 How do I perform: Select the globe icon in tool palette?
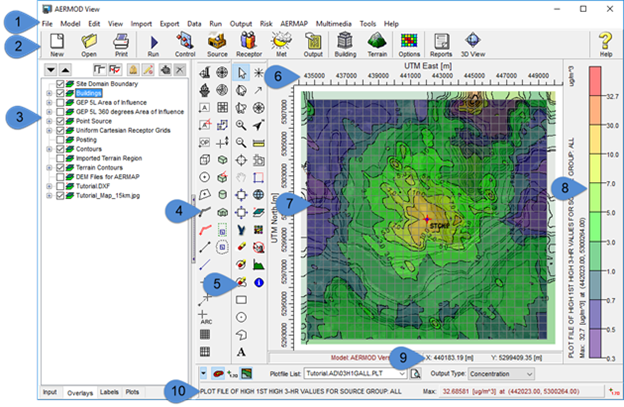[259, 195]
